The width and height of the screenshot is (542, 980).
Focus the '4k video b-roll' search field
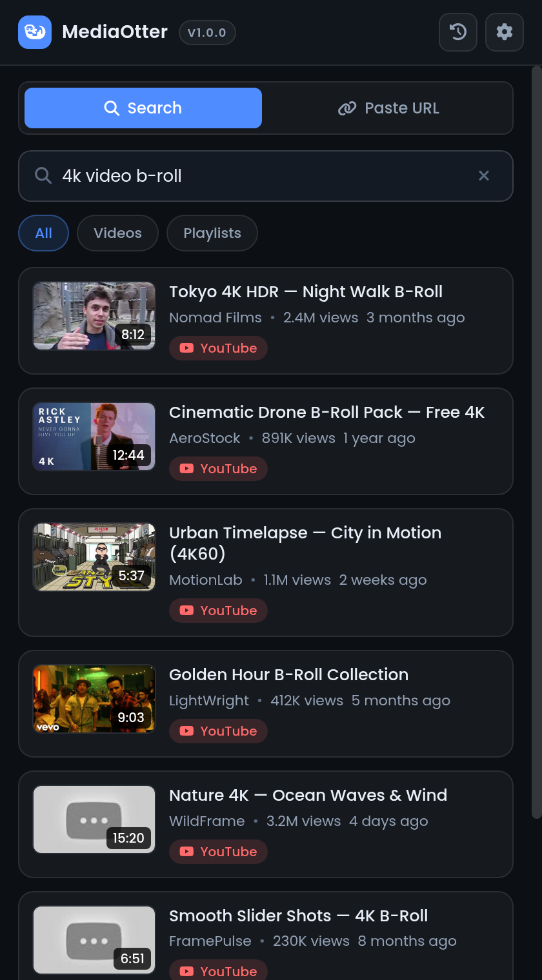coord(266,176)
